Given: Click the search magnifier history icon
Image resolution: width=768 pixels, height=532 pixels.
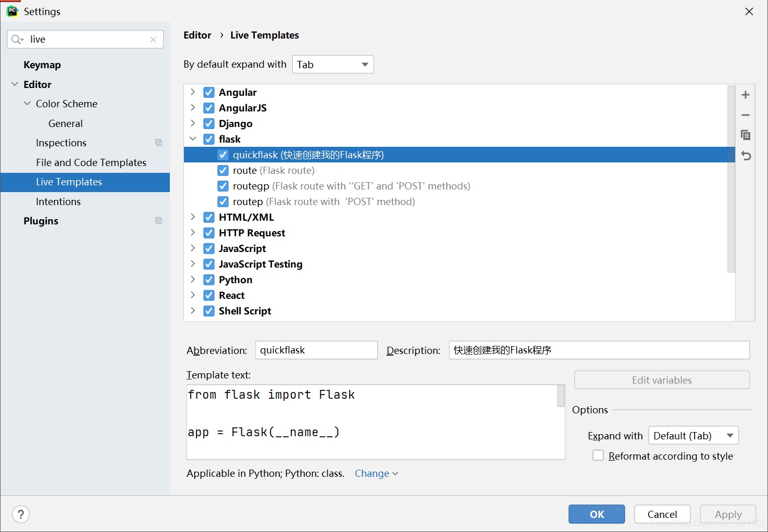Looking at the screenshot, I should [x=17, y=40].
